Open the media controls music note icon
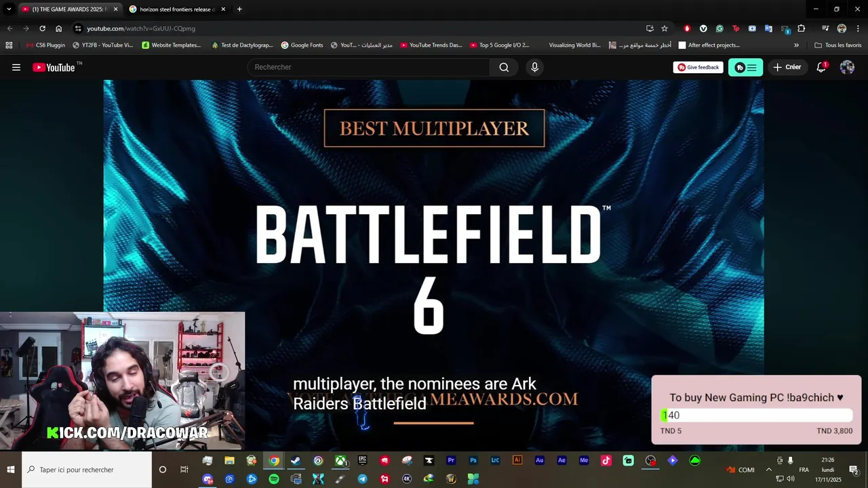The image size is (868, 488). (x=825, y=28)
